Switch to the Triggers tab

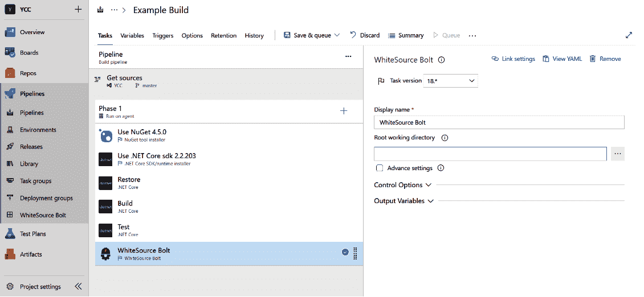[x=163, y=36]
